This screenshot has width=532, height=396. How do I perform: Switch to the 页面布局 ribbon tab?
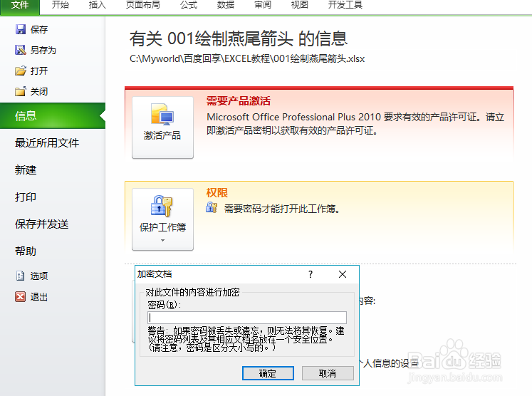tap(143, 5)
